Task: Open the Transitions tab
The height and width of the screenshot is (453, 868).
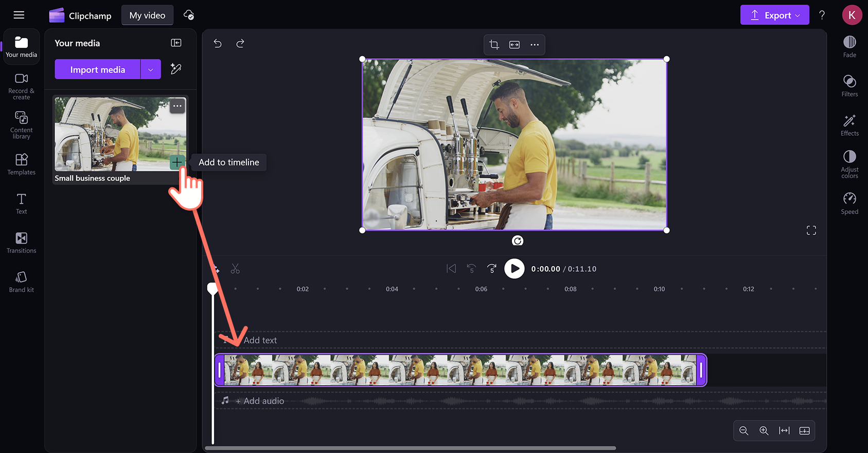Action: point(22,242)
